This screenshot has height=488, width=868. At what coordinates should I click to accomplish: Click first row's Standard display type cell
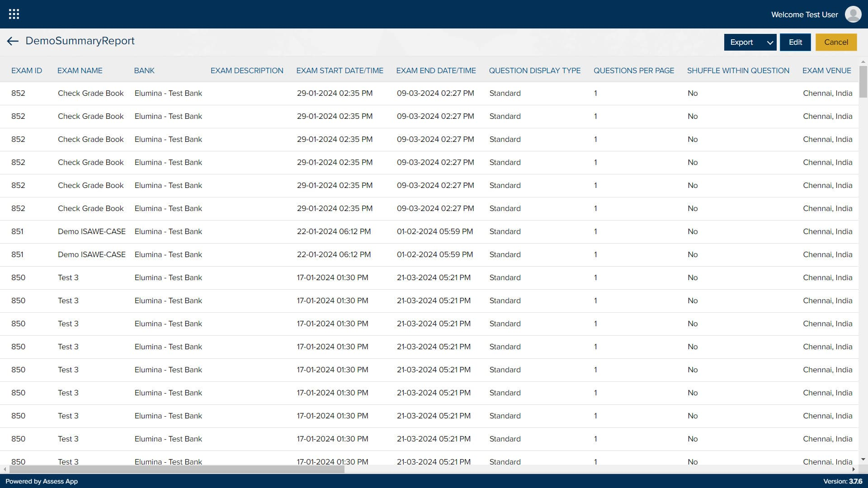(x=505, y=93)
